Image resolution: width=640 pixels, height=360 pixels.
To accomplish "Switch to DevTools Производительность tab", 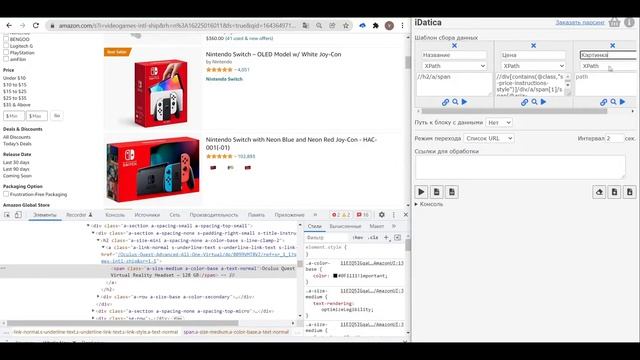I will pyautogui.click(x=213, y=215).
